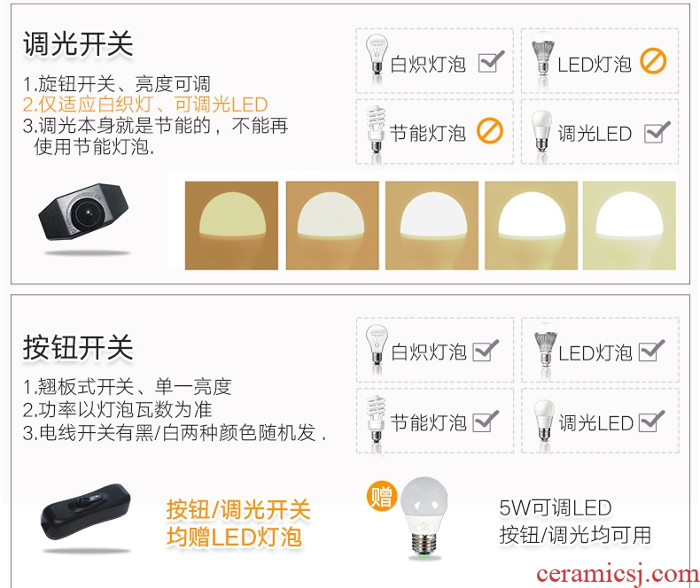
Task: Click the checkbox beside 节能灯泡 in button section
Action: tap(486, 422)
